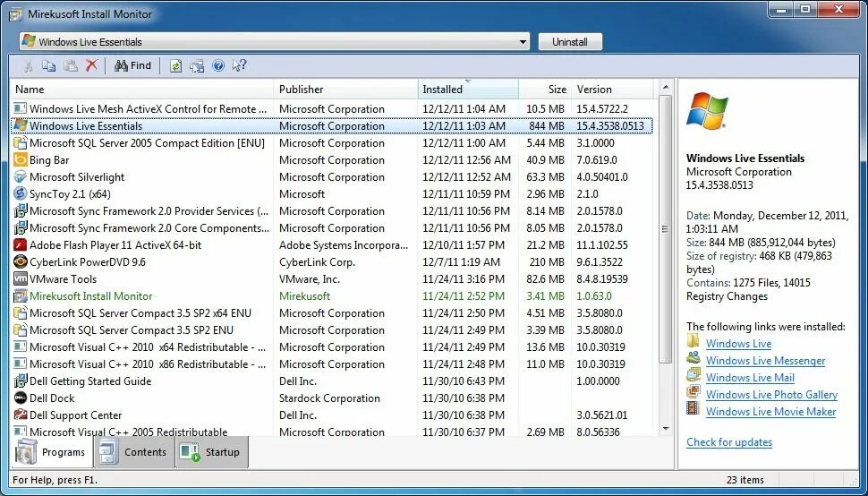Switch to the Startup tab
868x496 pixels.
tap(213, 452)
